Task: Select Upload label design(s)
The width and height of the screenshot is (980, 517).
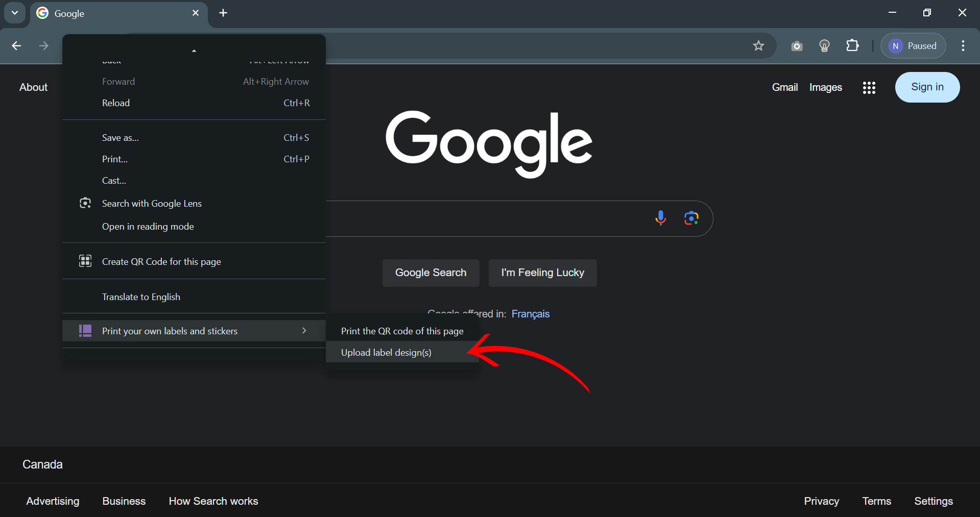Action: click(402, 353)
